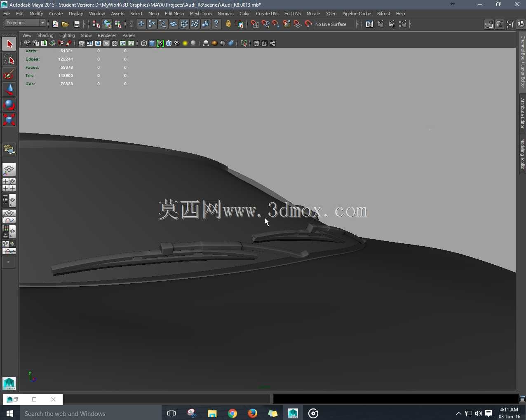Choose Persp/Hypergraph/Graph layout icon
The height and width of the screenshot is (420, 526).
pyautogui.click(x=9, y=247)
